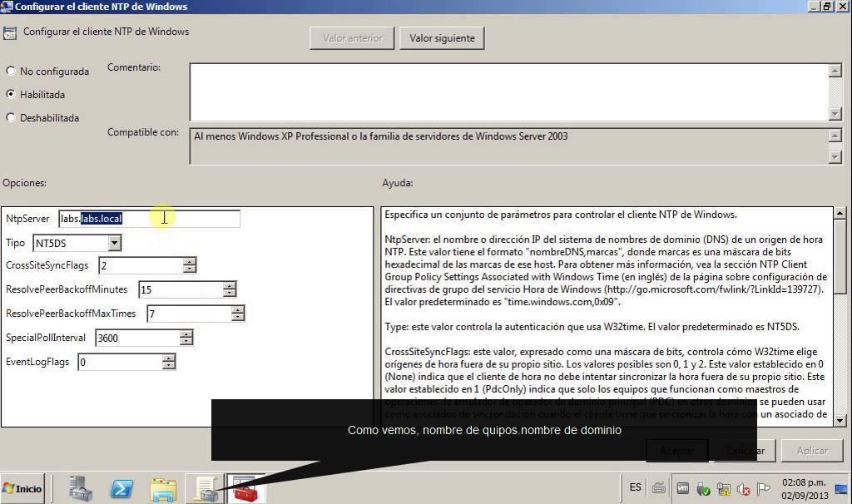
Task: Decrease SpecialPollInterval with the down arrow
Action: point(186,341)
